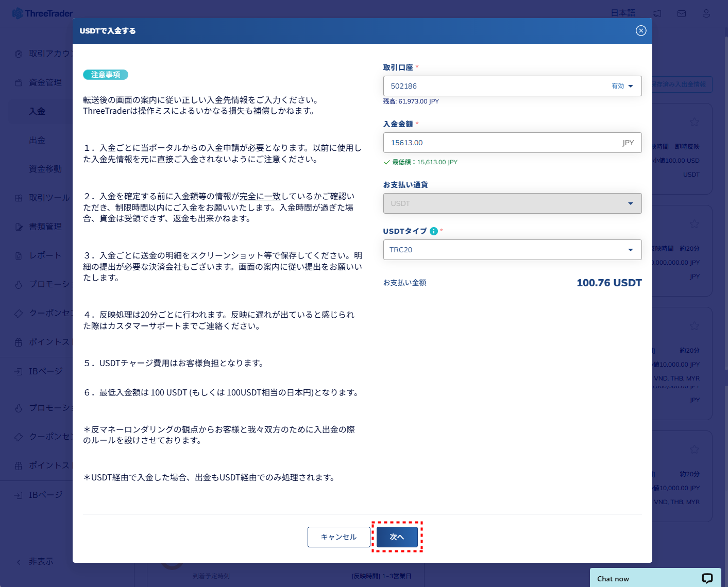This screenshot has width=728, height=587.
Task: Click the 次へ button
Action: coord(397,537)
